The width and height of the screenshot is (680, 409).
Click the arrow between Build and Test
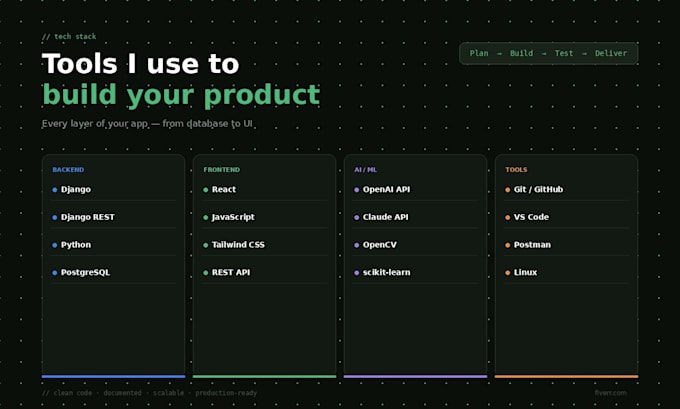[544, 53]
